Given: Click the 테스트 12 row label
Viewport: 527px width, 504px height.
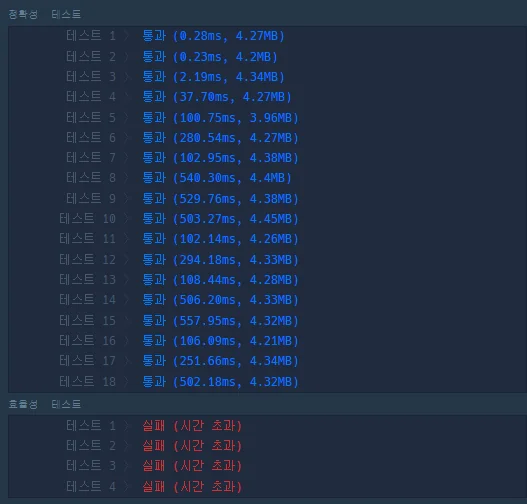Looking at the screenshot, I should 87,260.
